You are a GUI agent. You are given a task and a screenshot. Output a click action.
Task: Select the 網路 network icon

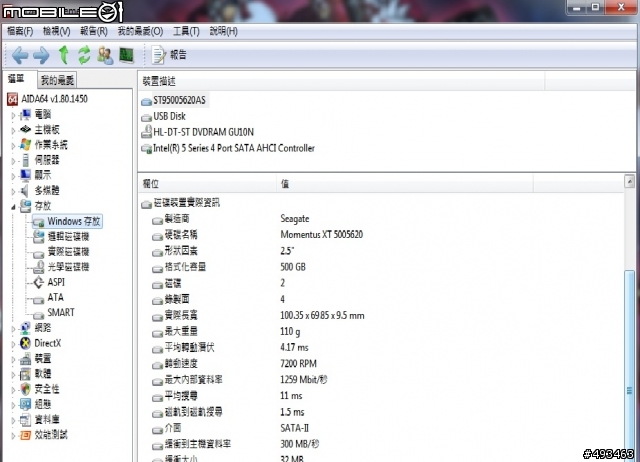coord(25,328)
